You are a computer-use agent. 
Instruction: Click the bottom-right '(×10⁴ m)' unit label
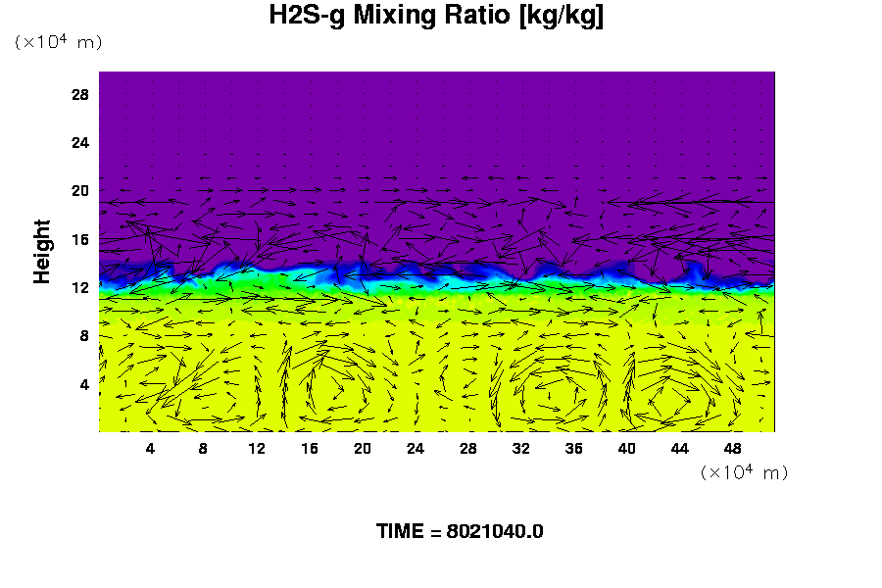744,472
